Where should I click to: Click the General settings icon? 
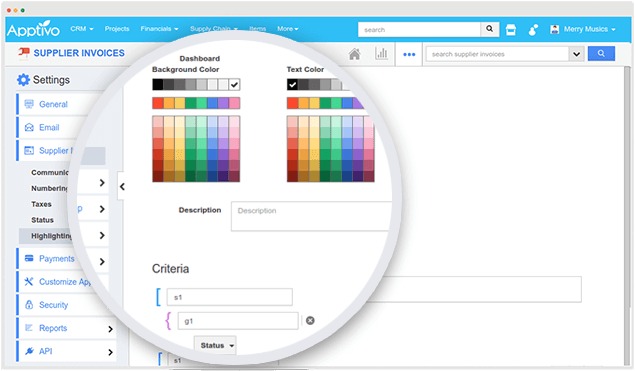29,104
